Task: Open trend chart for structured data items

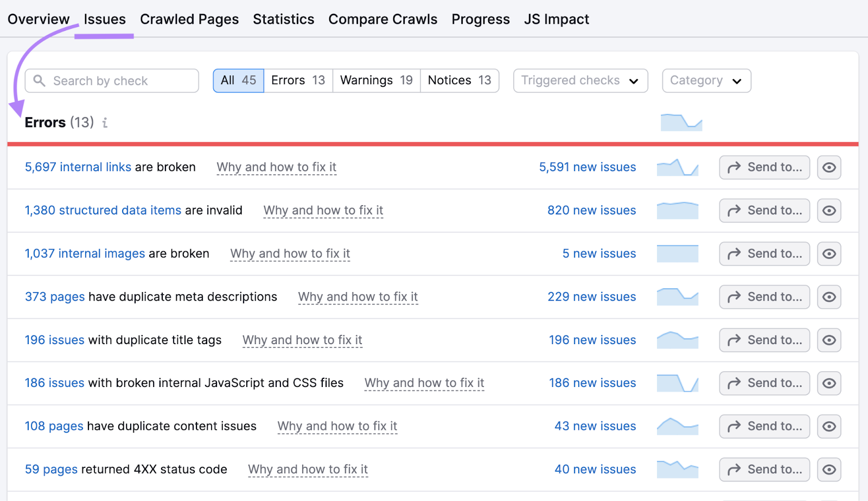Action: [678, 211]
